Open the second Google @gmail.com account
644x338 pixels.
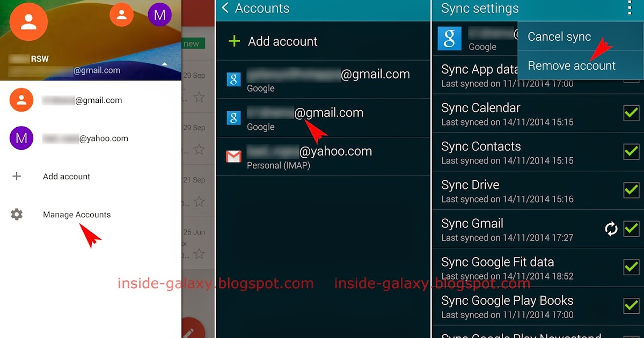pyautogui.click(x=323, y=118)
